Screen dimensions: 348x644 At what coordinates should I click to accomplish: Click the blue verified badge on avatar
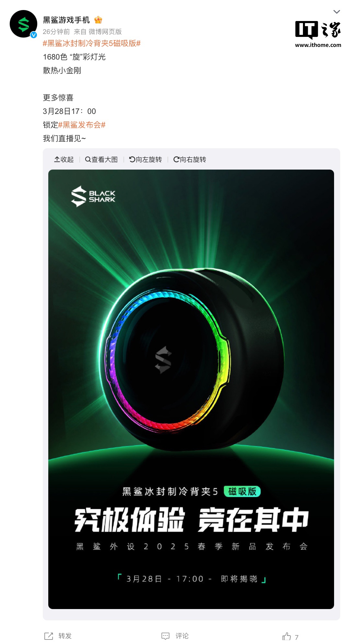(34, 35)
